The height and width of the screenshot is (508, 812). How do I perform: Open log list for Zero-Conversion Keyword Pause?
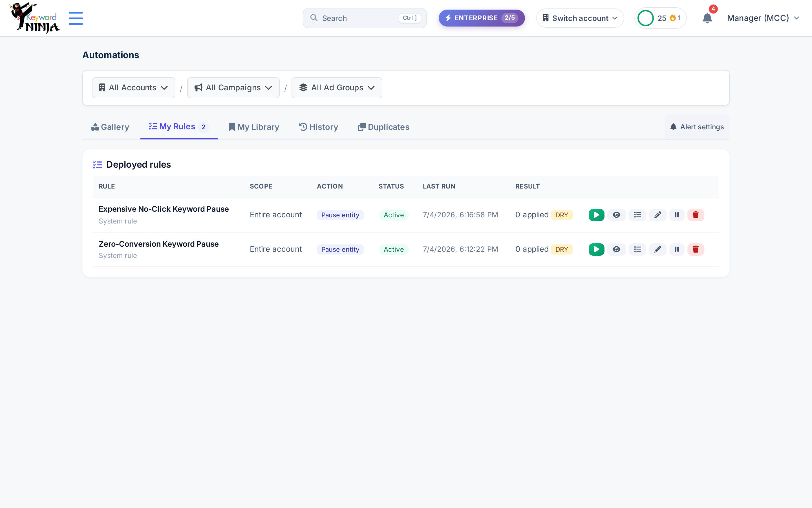pos(637,249)
